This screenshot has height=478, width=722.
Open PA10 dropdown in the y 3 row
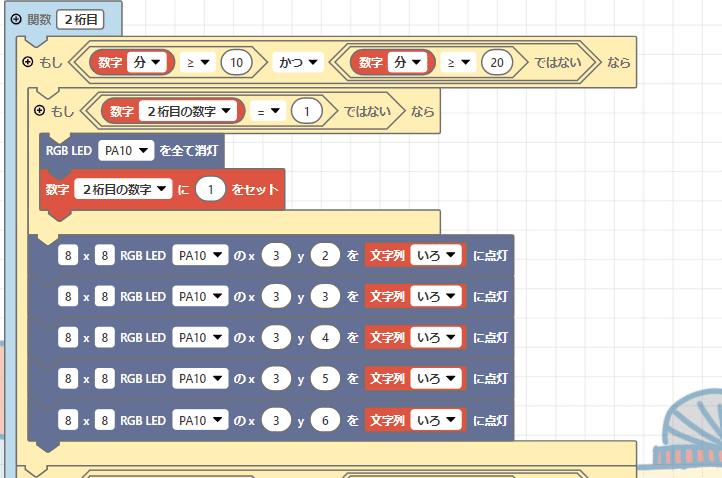200,296
